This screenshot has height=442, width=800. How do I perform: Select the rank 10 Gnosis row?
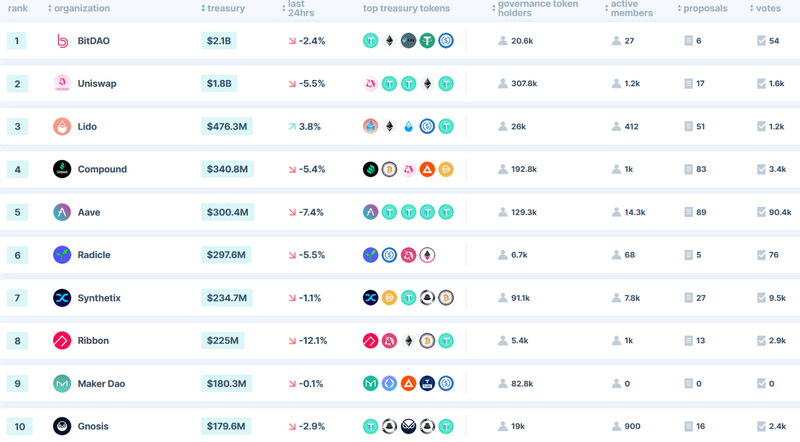click(400, 425)
